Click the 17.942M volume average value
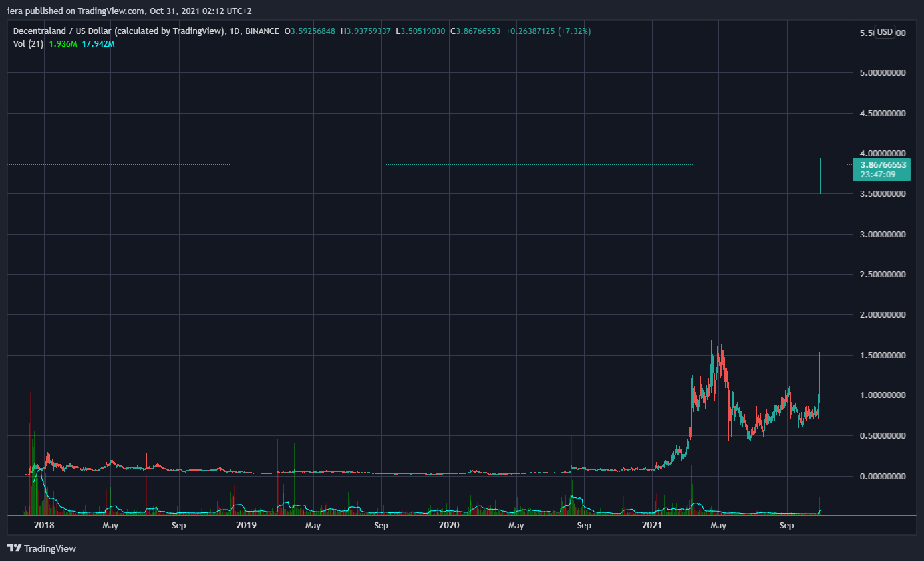The height and width of the screenshot is (561, 924). (98, 43)
